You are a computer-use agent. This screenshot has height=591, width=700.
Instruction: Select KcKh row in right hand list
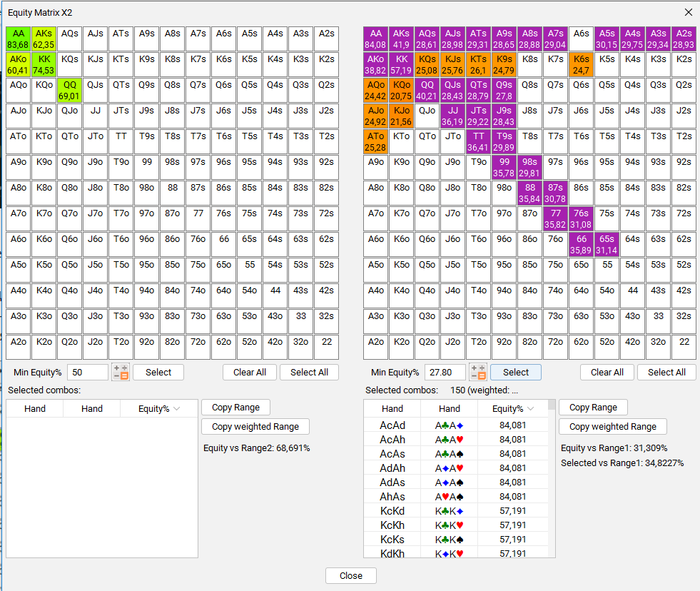456,525
